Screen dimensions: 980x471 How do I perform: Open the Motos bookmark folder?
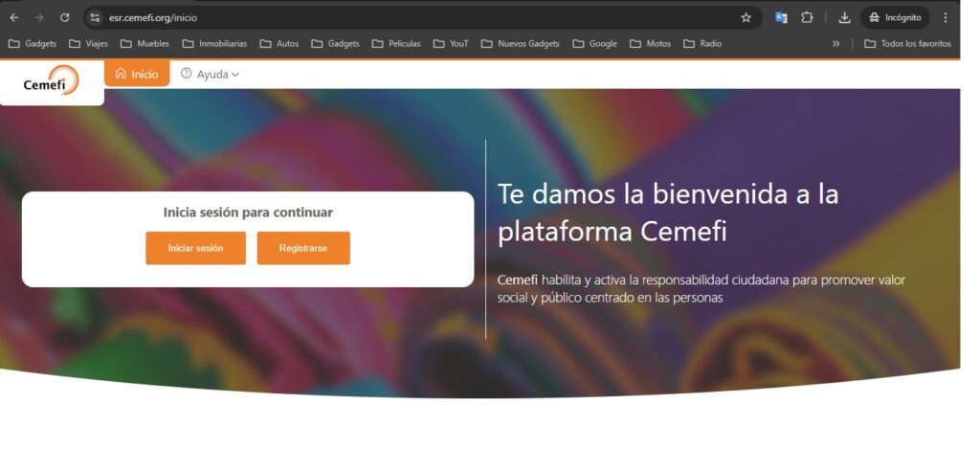(x=651, y=44)
